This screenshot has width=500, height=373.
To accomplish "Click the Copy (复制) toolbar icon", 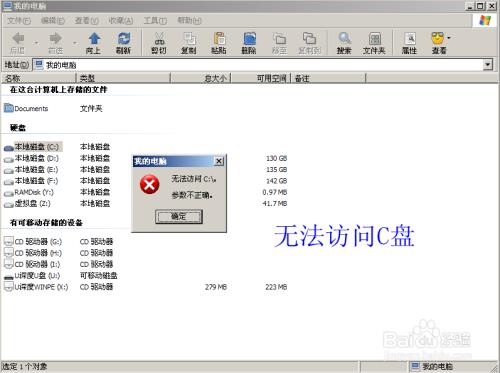I will [189, 39].
